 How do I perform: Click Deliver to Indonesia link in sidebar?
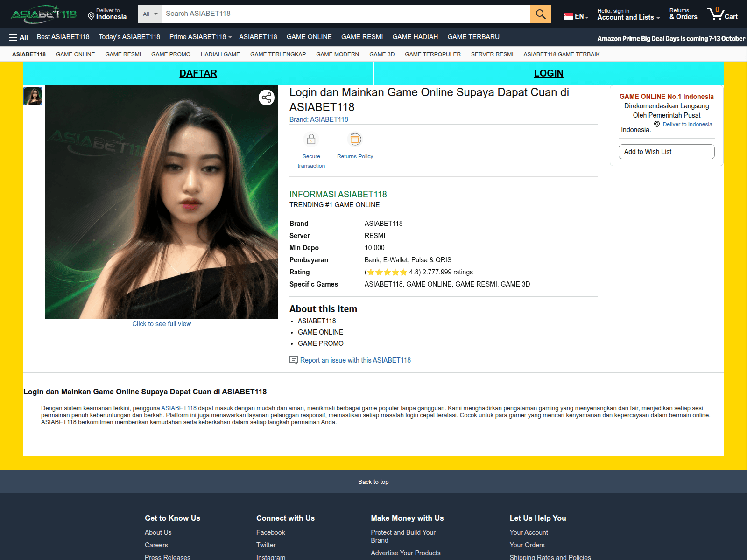point(687,124)
